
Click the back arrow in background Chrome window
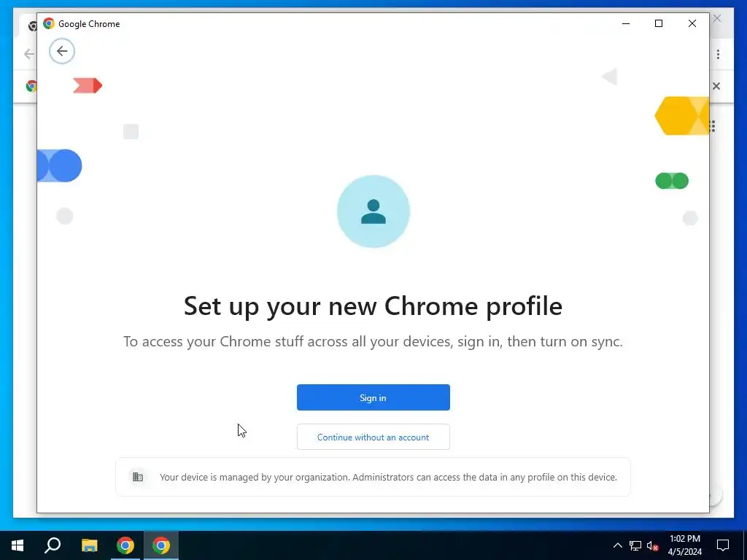tap(29, 54)
